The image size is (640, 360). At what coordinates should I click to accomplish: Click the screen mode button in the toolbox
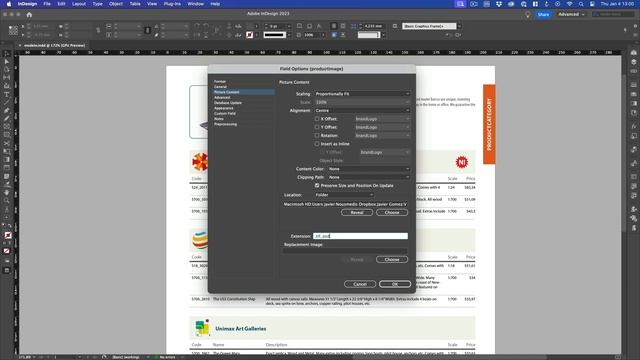click(x=7, y=270)
